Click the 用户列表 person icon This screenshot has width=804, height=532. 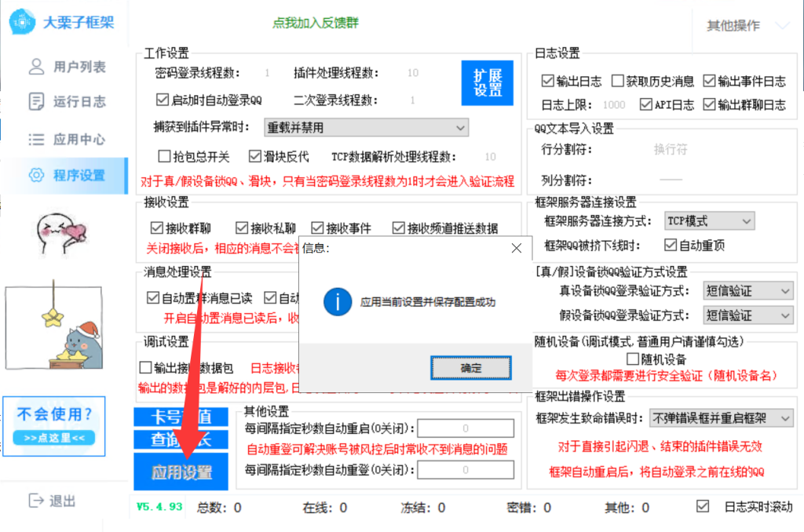[x=35, y=67]
